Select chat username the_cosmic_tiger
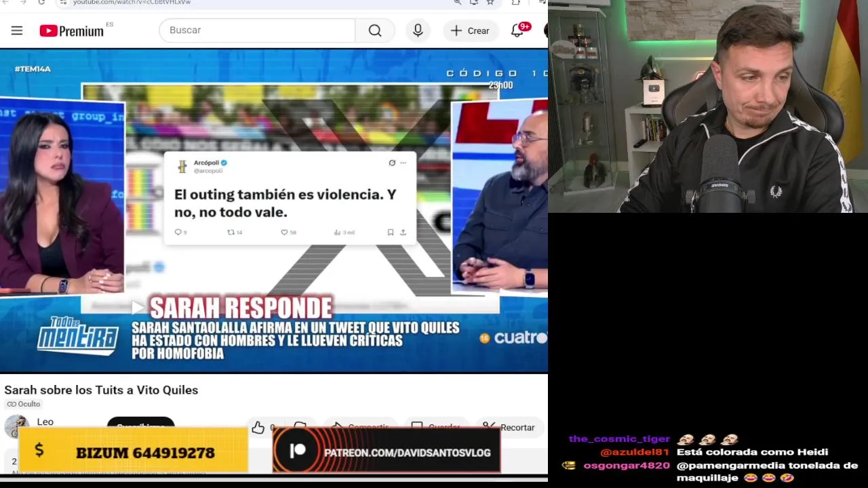 point(619,439)
